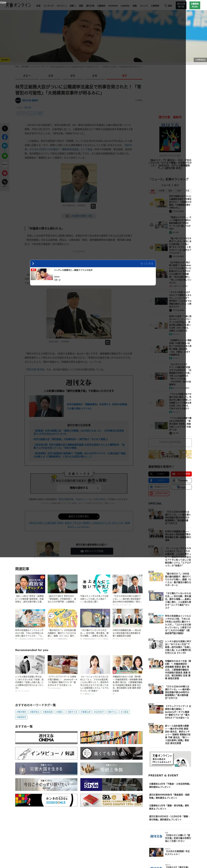Image resolution: width=207 pixels, height=868 pixels.
Task: Follow on X button in sidebar
Action: (x=159, y=474)
